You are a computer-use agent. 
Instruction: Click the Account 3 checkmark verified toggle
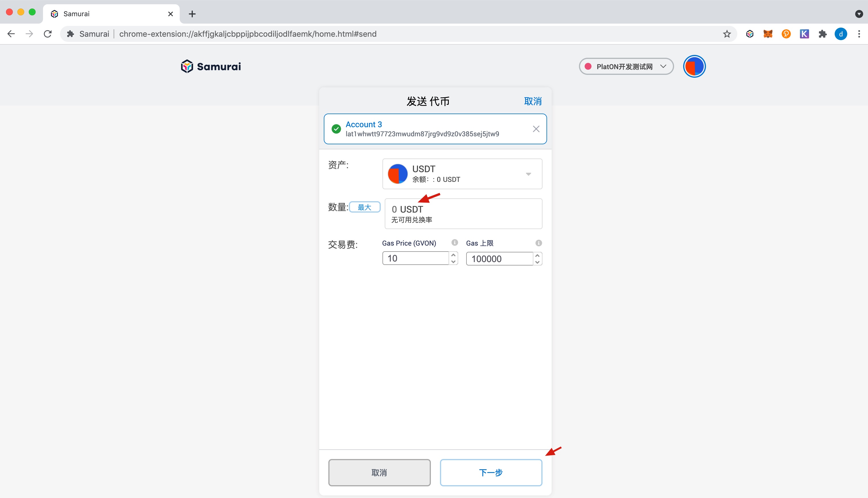tap(337, 129)
